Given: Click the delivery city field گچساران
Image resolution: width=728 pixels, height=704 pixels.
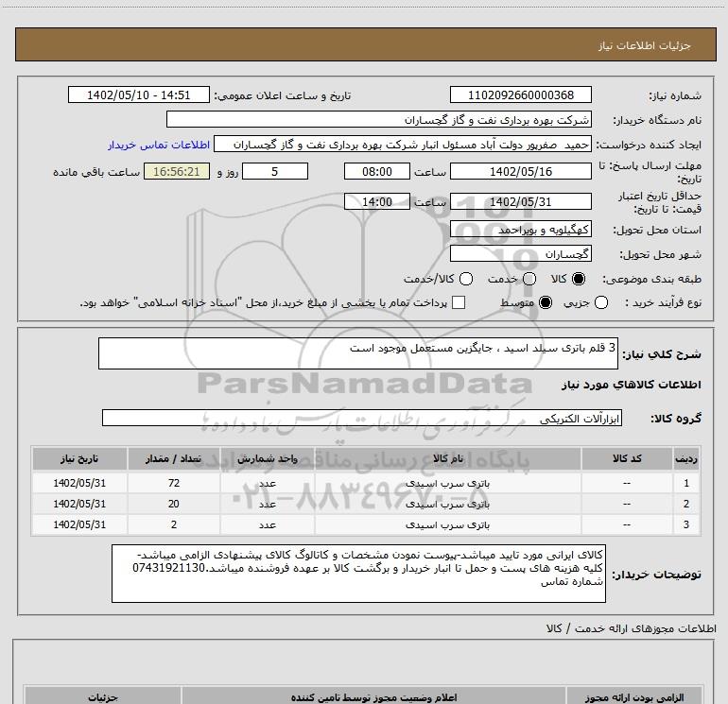Looking at the screenshot, I should click(520, 254).
